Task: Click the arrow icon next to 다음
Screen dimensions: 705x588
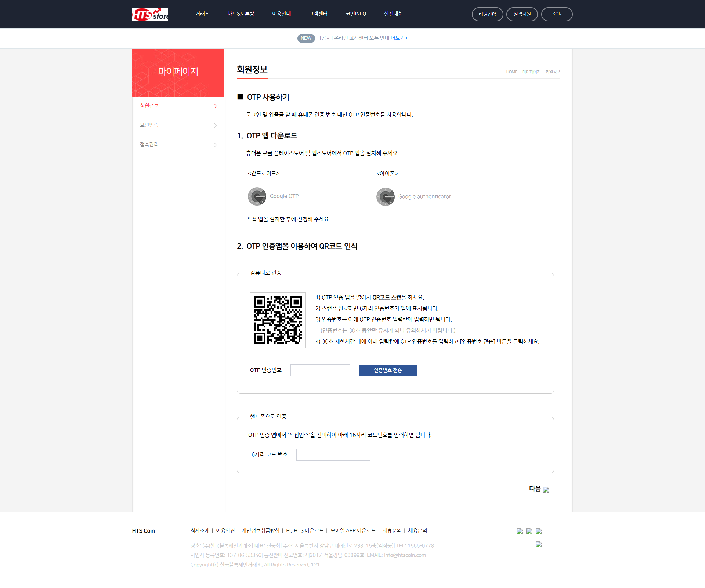Action: [546, 490]
